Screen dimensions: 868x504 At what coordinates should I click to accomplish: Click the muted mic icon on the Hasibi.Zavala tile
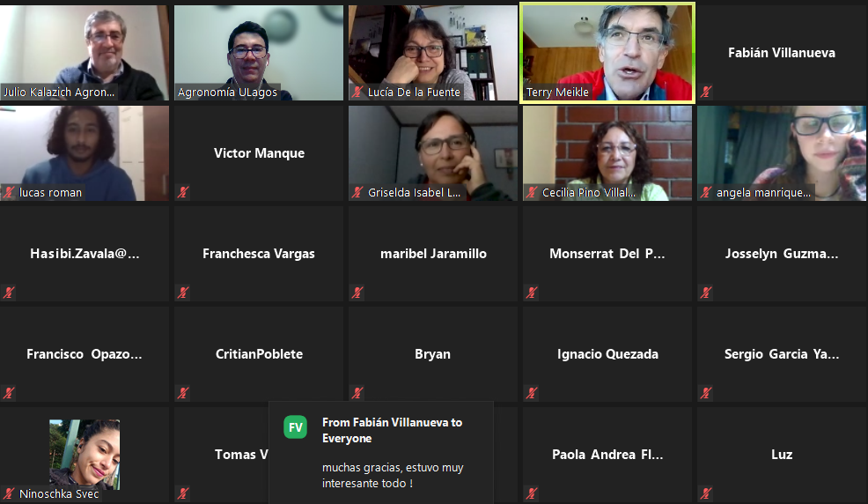10,293
